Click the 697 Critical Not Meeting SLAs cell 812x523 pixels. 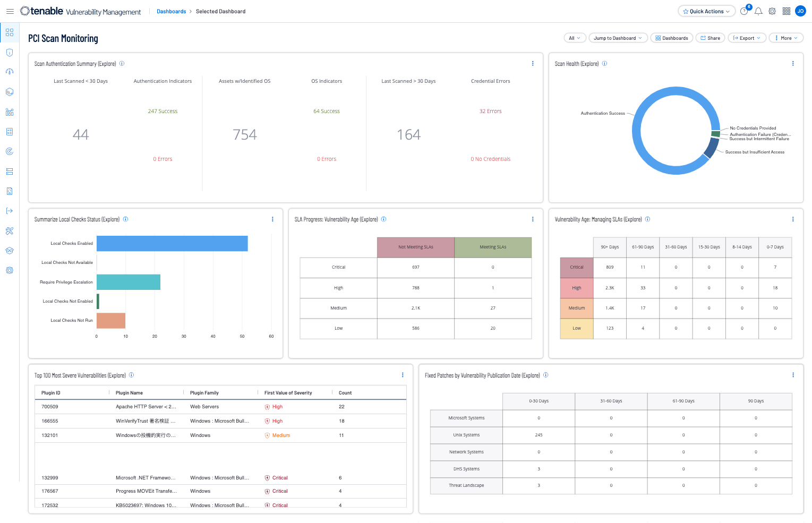(416, 268)
